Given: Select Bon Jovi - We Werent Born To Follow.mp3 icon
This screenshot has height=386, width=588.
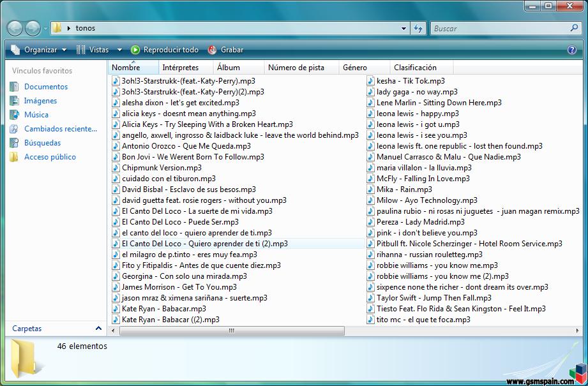Looking at the screenshot, I should tap(116, 157).
